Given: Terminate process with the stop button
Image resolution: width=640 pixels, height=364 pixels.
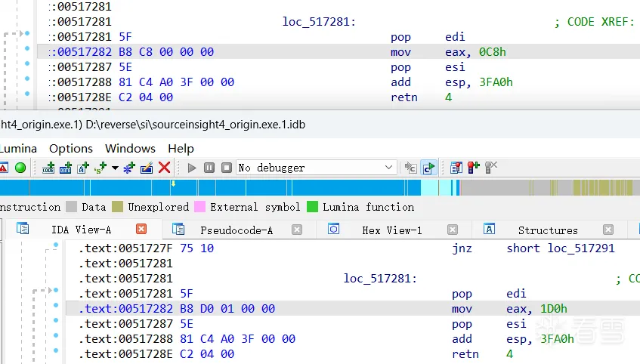Looking at the screenshot, I should point(227,168).
